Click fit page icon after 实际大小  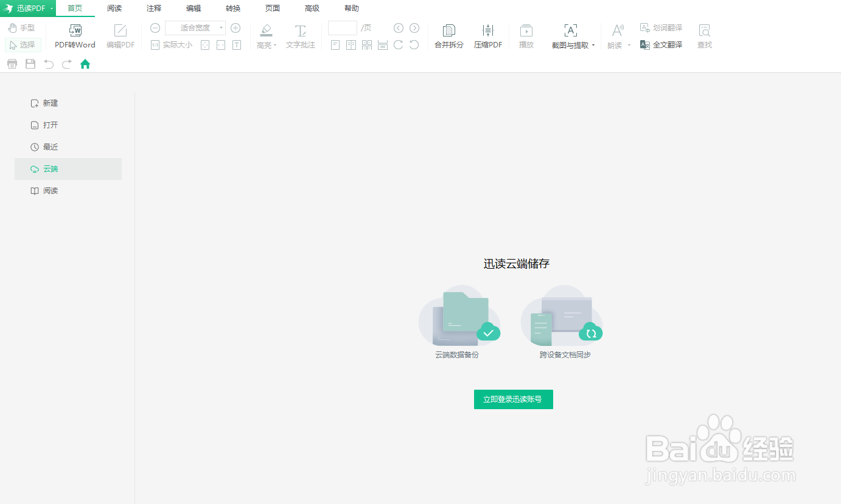205,45
